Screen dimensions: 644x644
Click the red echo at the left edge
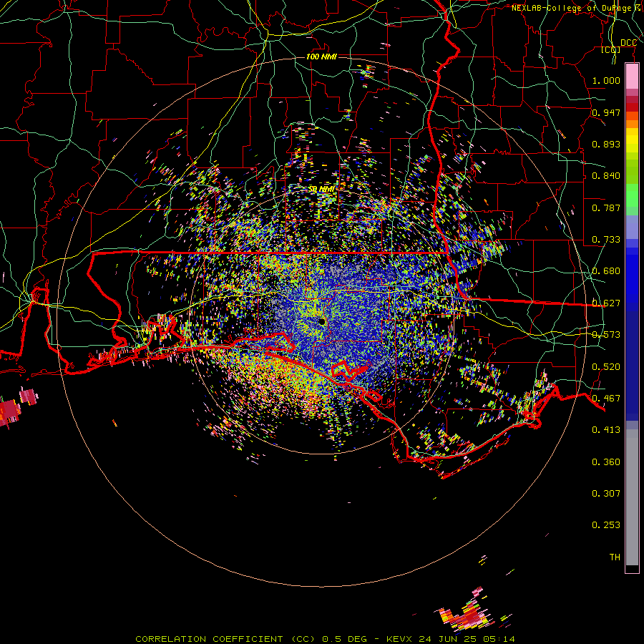10,412
